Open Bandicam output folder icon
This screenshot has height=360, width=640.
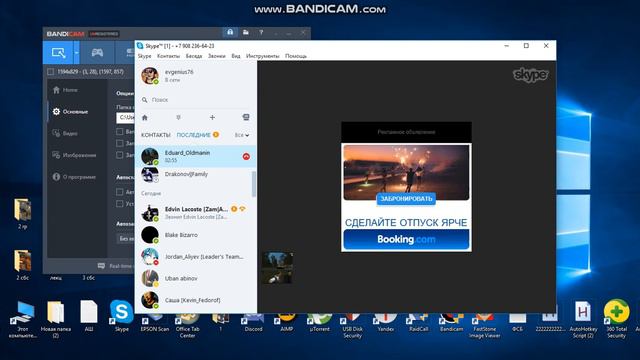[246, 32]
